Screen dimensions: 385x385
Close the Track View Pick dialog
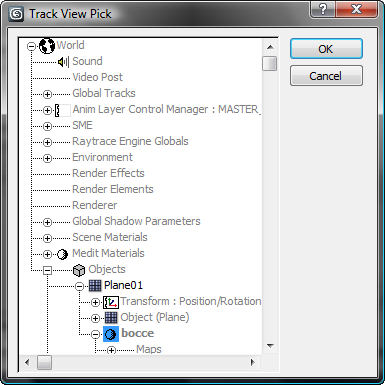[357, 9]
